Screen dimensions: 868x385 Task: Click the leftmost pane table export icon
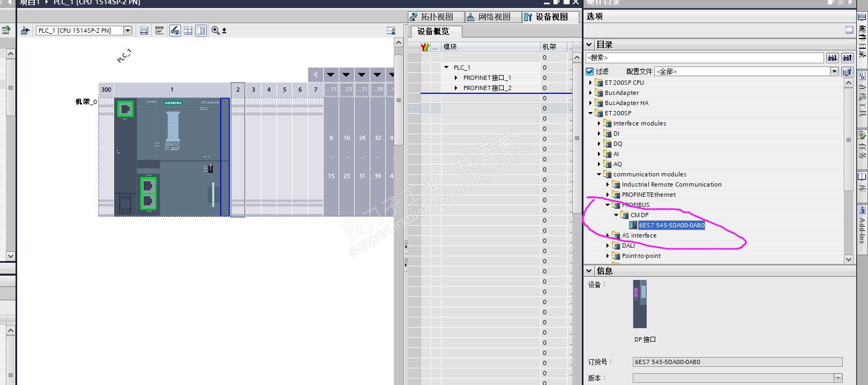pos(6,31)
